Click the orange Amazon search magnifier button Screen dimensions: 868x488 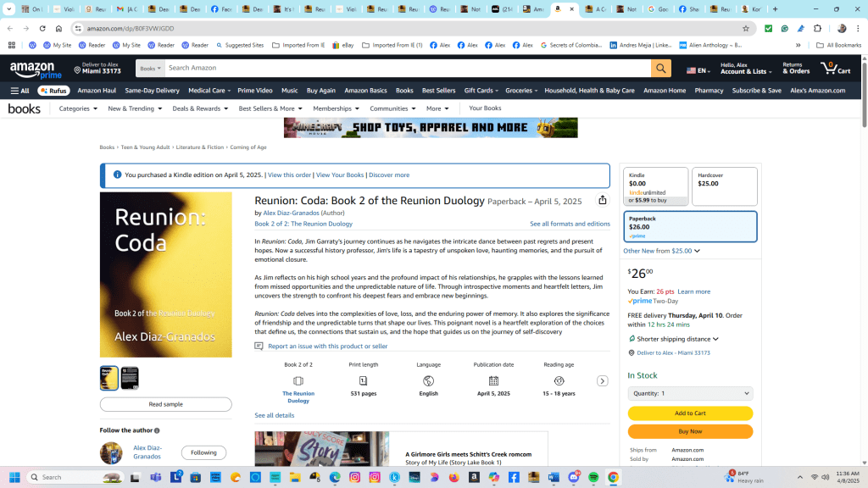point(661,69)
